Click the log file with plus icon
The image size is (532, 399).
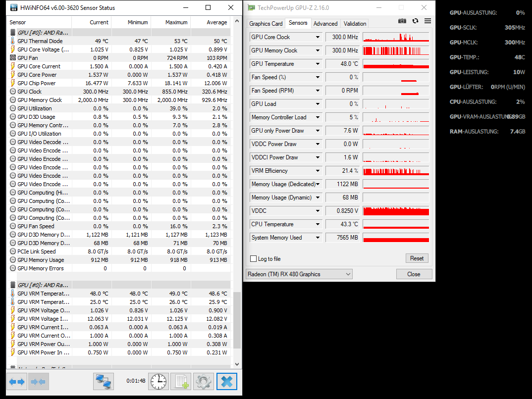pos(181,382)
